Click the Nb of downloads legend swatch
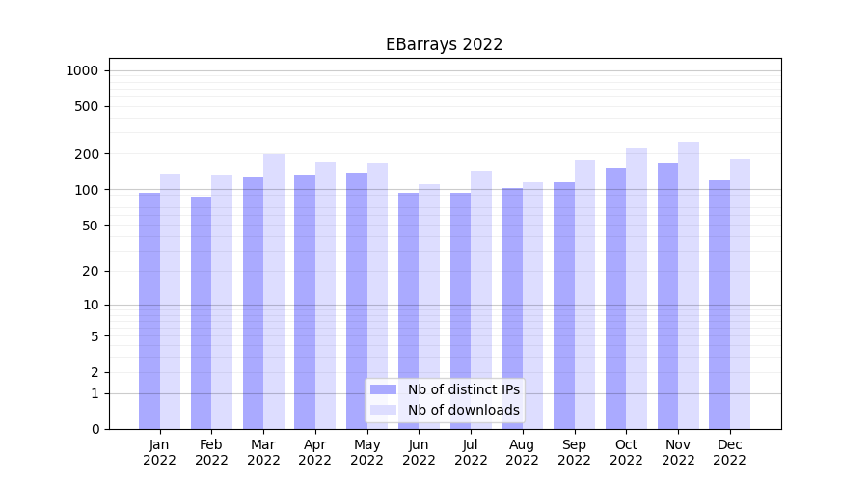The height and width of the screenshot is (482, 868). pos(383,410)
